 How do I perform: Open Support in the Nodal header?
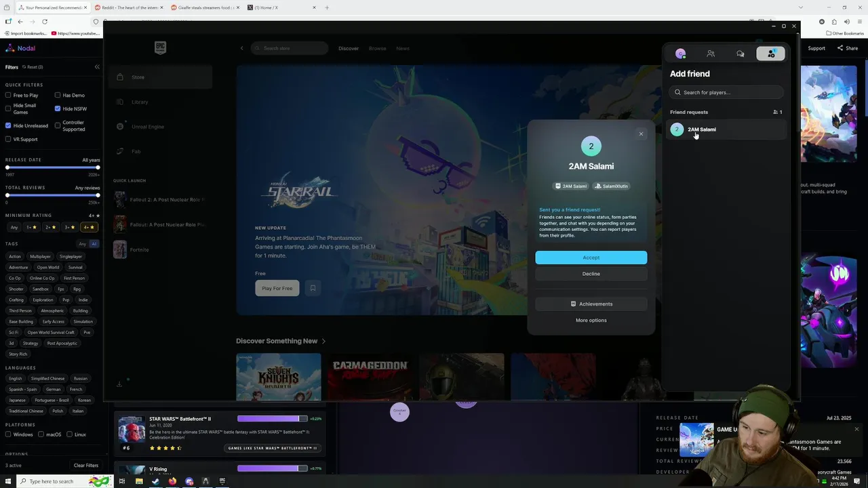(816, 48)
